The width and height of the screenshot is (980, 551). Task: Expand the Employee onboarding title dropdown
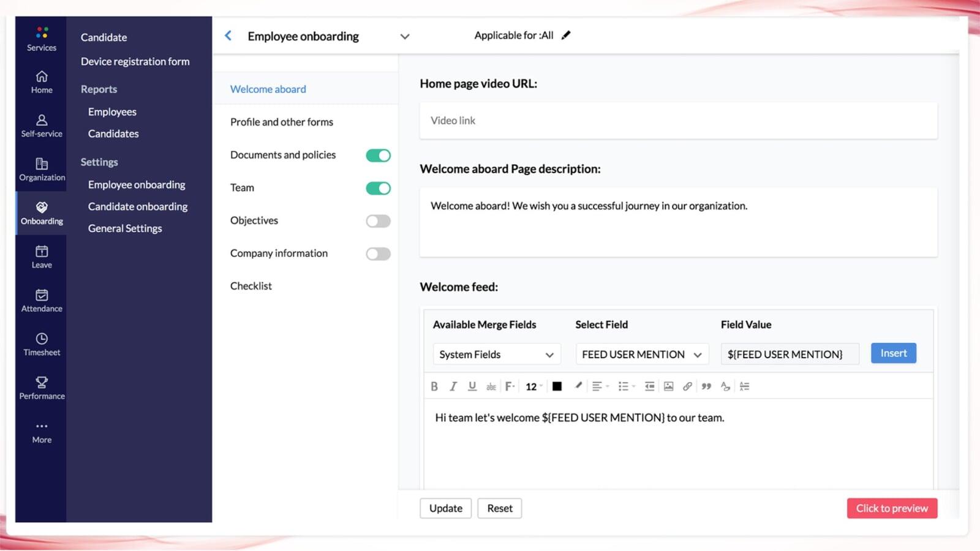[x=405, y=37]
